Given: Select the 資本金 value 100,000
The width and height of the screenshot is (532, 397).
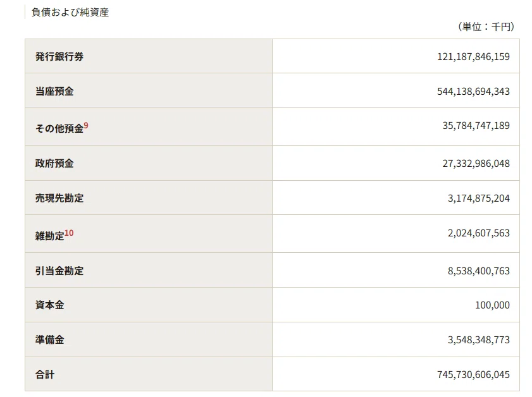Looking at the screenshot, I should [x=492, y=305].
